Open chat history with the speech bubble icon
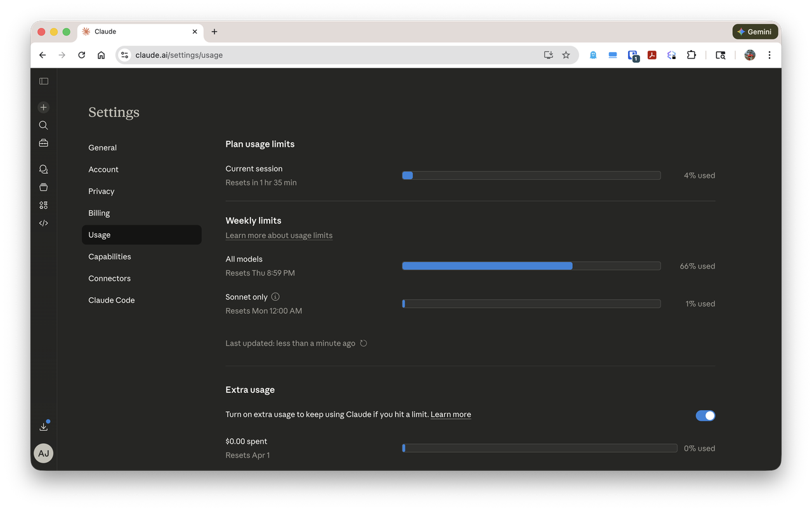This screenshot has height=511, width=812. click(x=43, y=169)
